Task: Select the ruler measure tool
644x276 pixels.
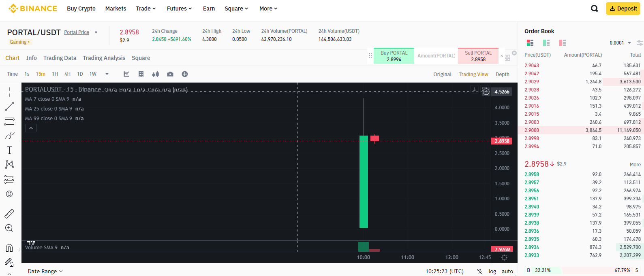Action: coord(9,213)
